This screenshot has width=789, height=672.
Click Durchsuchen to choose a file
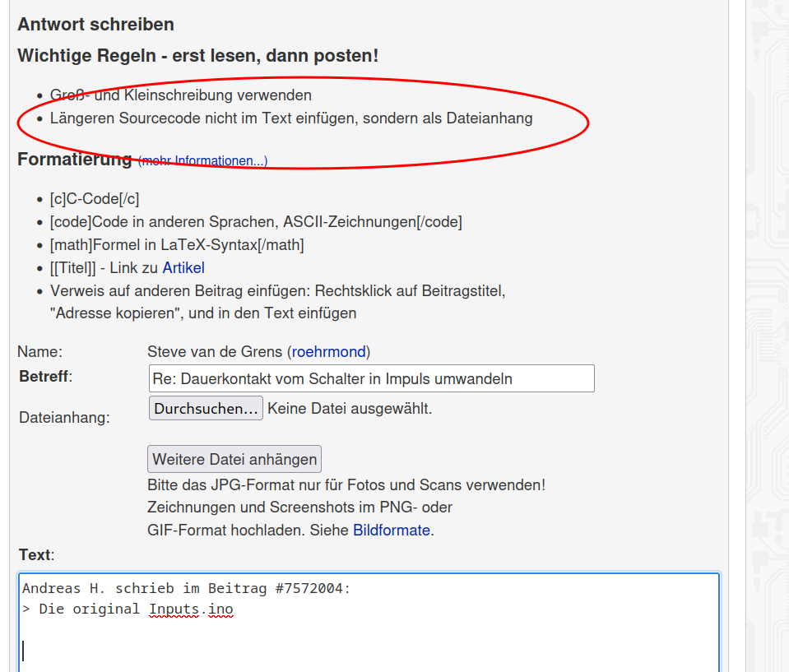206,408
